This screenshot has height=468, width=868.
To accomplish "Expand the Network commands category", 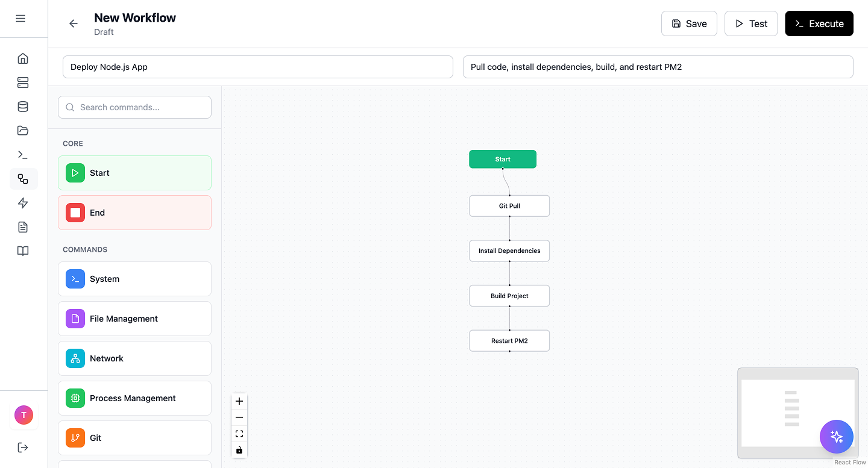I will pos(134,358).
